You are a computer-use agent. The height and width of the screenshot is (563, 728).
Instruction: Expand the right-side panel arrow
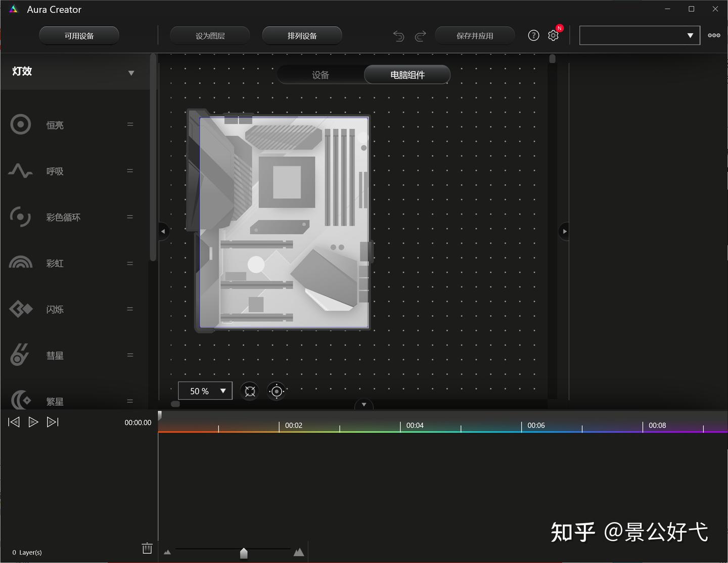coord(565,231)
